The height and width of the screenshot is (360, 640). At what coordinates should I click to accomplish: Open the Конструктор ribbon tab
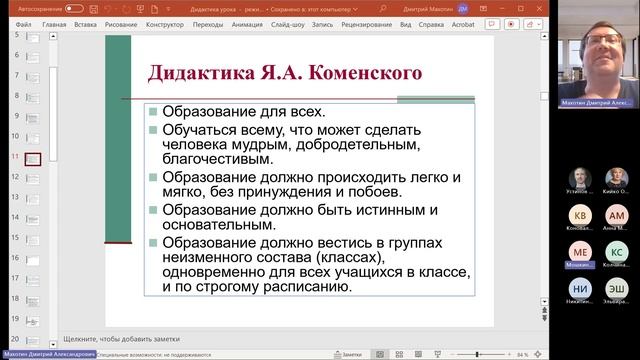(x=165, y=24)
